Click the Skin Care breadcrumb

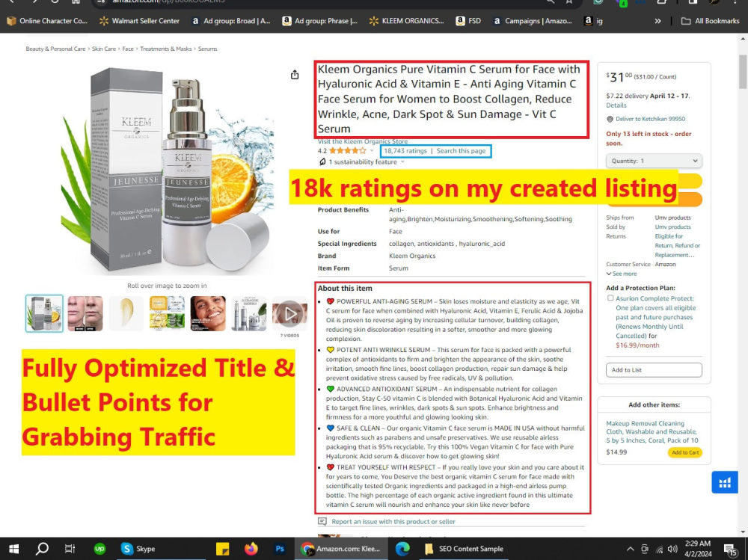point(103,49)
